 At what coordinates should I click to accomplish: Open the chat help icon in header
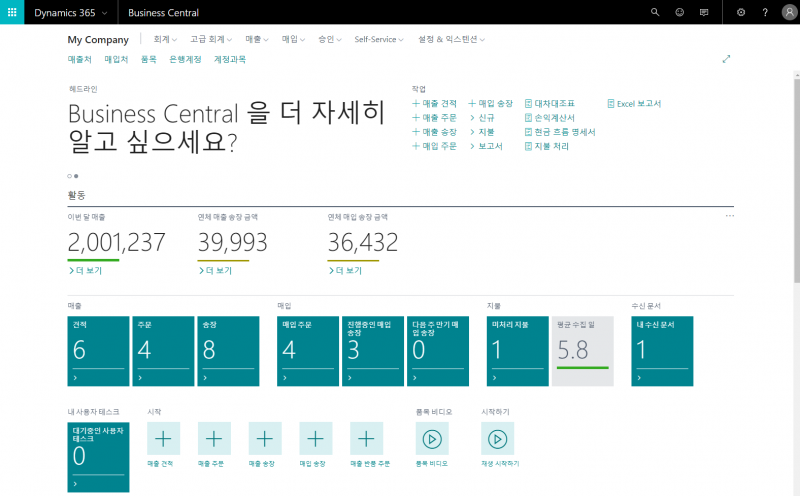tap(704, 12)
